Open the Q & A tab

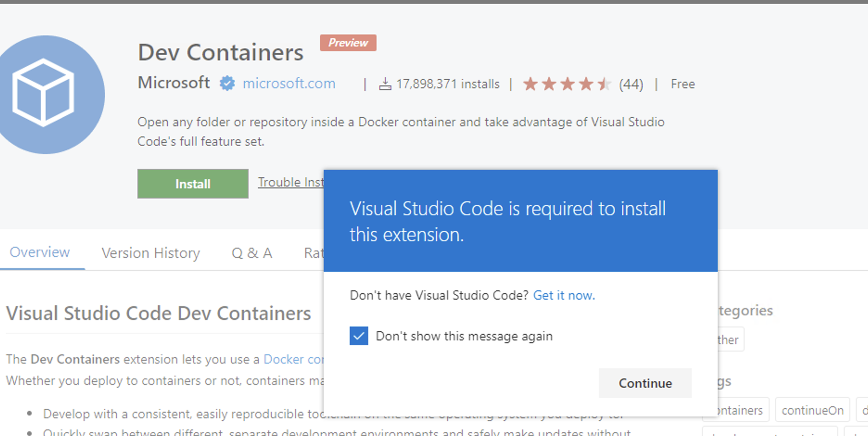click(x=252, y=253)
